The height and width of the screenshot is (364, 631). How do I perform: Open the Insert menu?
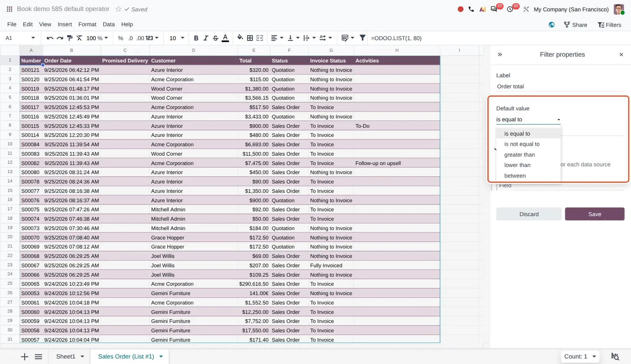point(65,24)
